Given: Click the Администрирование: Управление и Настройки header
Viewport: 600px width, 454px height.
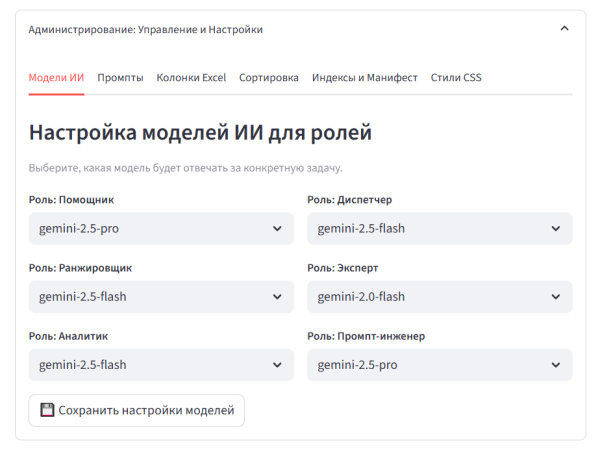Looking at the screenshot, I should click(145, 29).
